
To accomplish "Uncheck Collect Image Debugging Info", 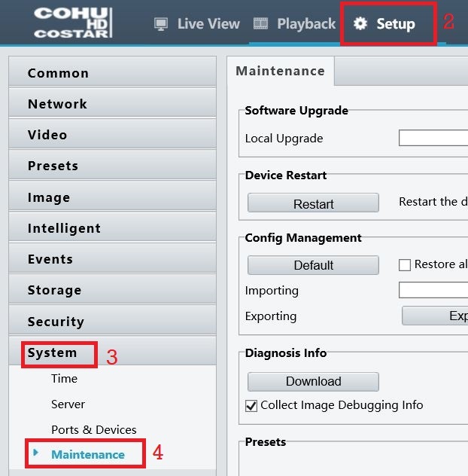I will [251, 405].
